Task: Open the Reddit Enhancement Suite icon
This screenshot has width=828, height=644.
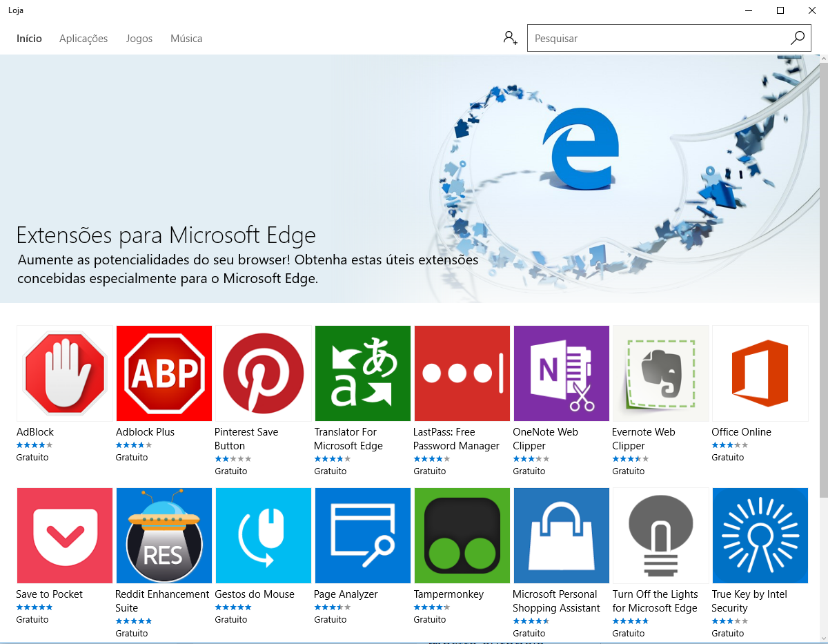Action: click(164, 536)
